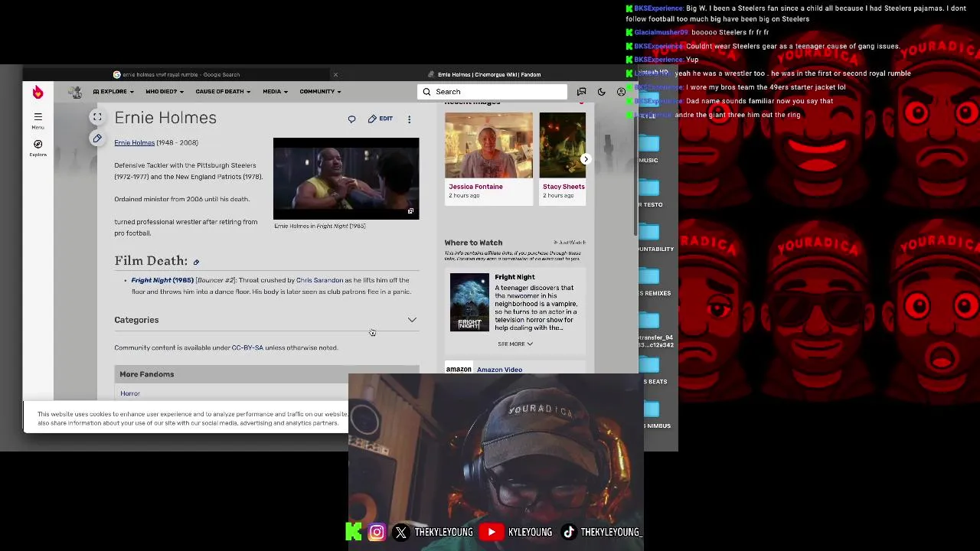
Task: Open the Fright Night (1985) link
Action: point(162,280)
